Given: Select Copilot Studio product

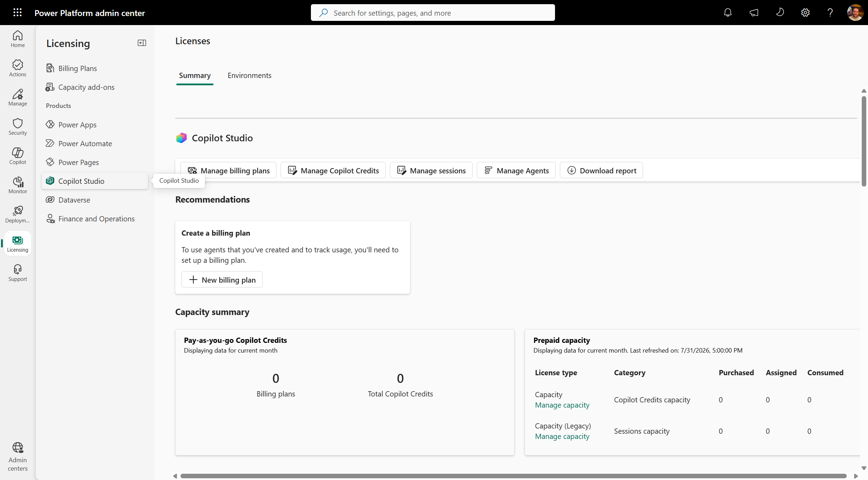Looking at the screenshot, I should [95, 181].
